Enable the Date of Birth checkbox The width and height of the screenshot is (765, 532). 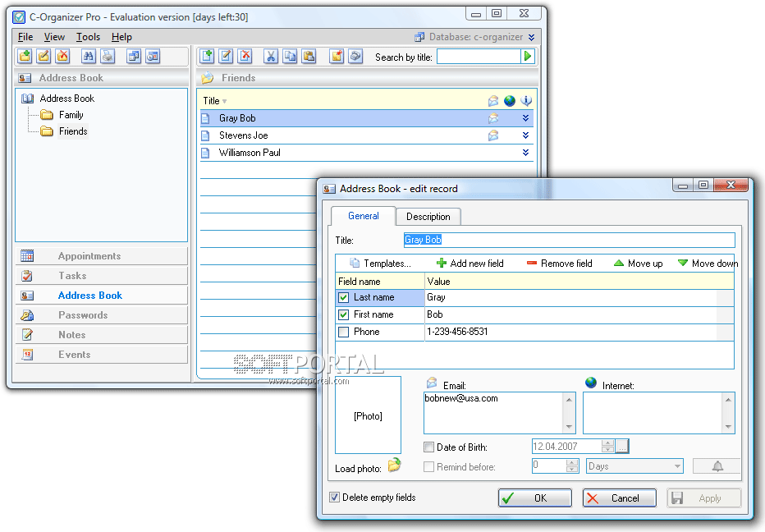[x=428, y=447]
